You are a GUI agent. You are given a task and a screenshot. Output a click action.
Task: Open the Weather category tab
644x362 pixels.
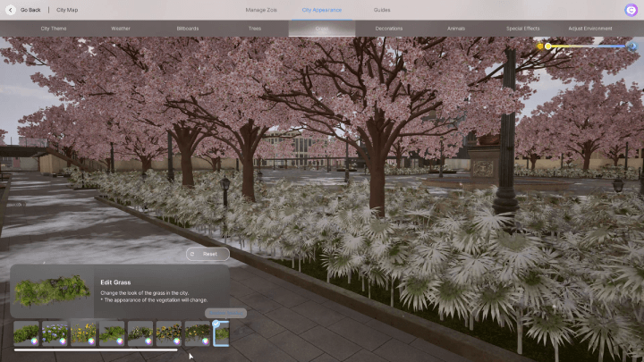coord(121,29)
